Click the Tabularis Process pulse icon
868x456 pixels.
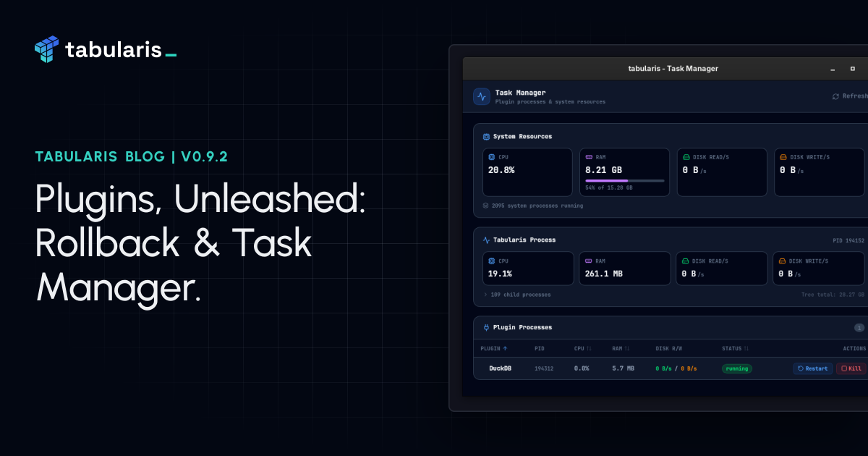pos(486,240)
